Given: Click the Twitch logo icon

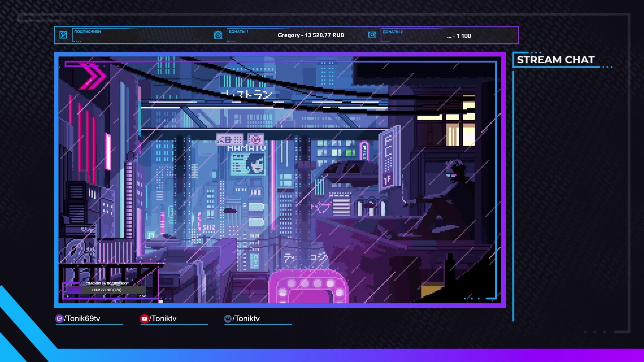Looking at the screenshot, I should click(59, 319).
